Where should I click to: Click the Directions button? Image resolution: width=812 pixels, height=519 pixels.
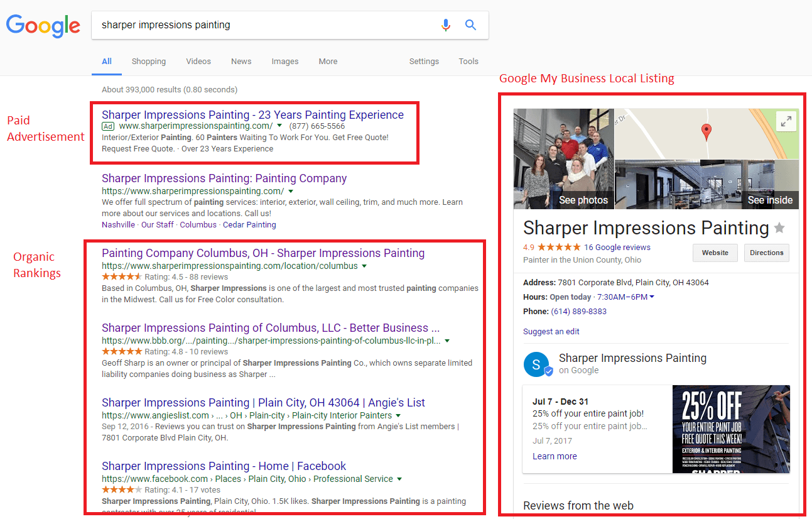766,253
